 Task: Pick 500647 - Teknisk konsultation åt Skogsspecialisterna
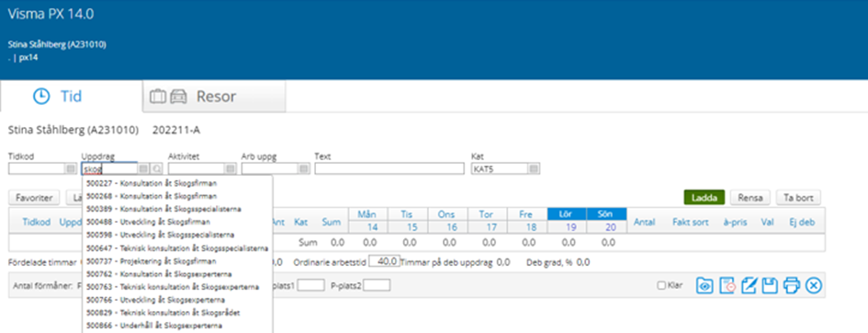[177, 247]
